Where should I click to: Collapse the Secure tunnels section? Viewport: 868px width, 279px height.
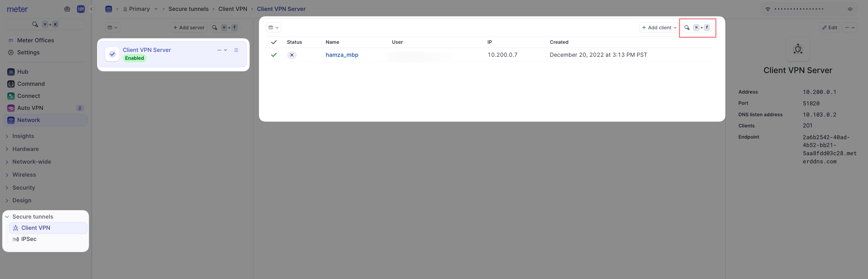7,217
